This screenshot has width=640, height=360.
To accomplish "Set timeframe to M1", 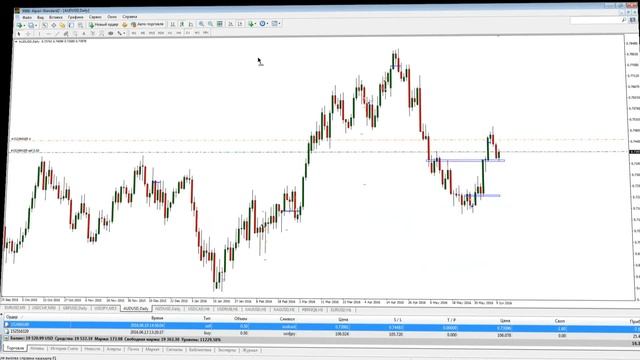I will coord(133,33).
